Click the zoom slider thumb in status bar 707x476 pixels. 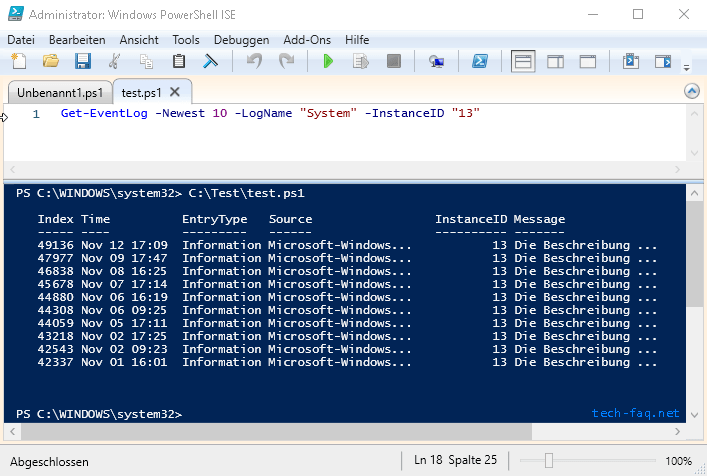(x=549, y=461)
